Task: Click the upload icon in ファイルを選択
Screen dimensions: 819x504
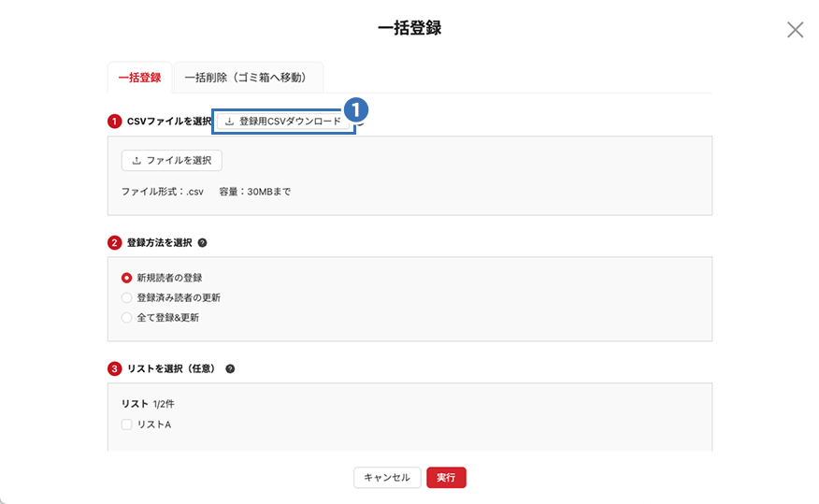Action: click(136, 161)
